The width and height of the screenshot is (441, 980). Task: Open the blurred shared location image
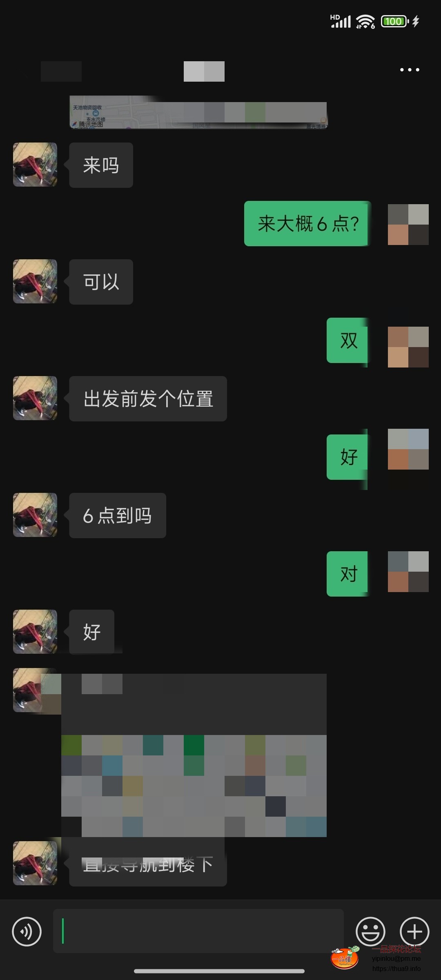[194, 755]
